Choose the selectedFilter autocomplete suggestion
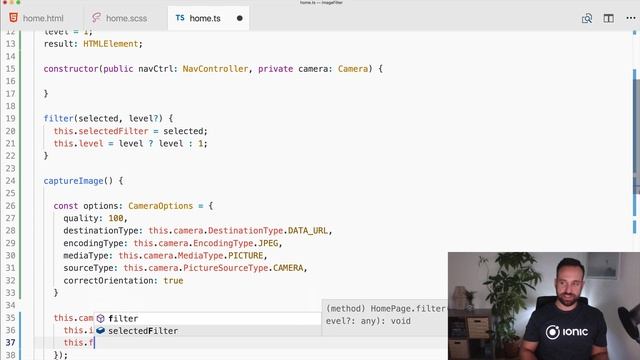The width and height of the screenshot is (640, 360). (x=207, y=331)
